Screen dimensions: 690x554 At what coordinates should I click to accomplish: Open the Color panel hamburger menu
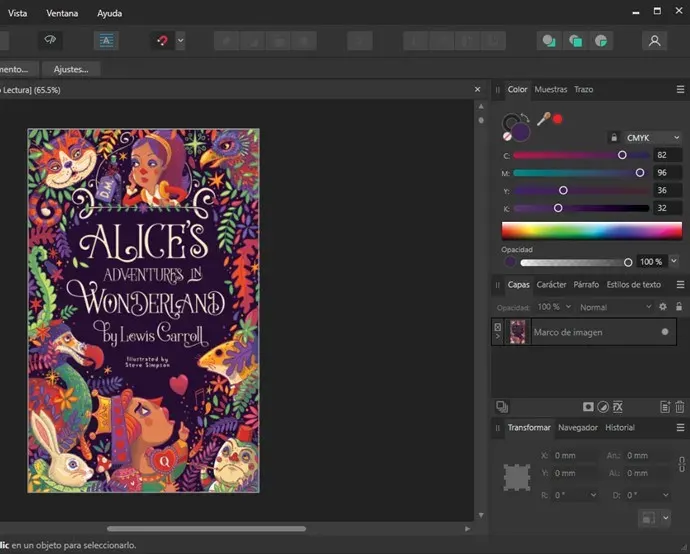pos(680,90)
